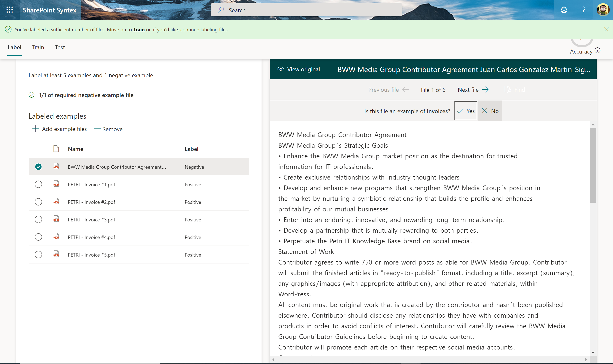This screenshot has height=364, width=613.
Task: Open the app launcher waffle icon
Action: (10, 10)
